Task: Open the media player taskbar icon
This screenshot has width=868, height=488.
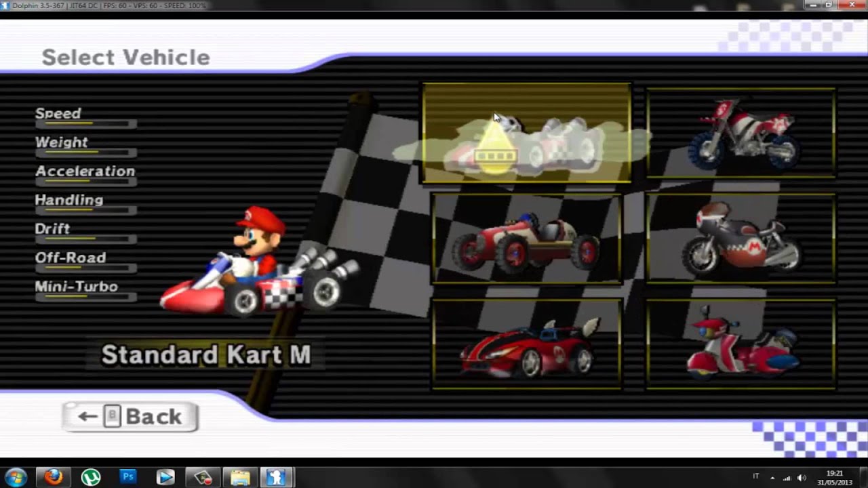Action: [x=165, y=477]
